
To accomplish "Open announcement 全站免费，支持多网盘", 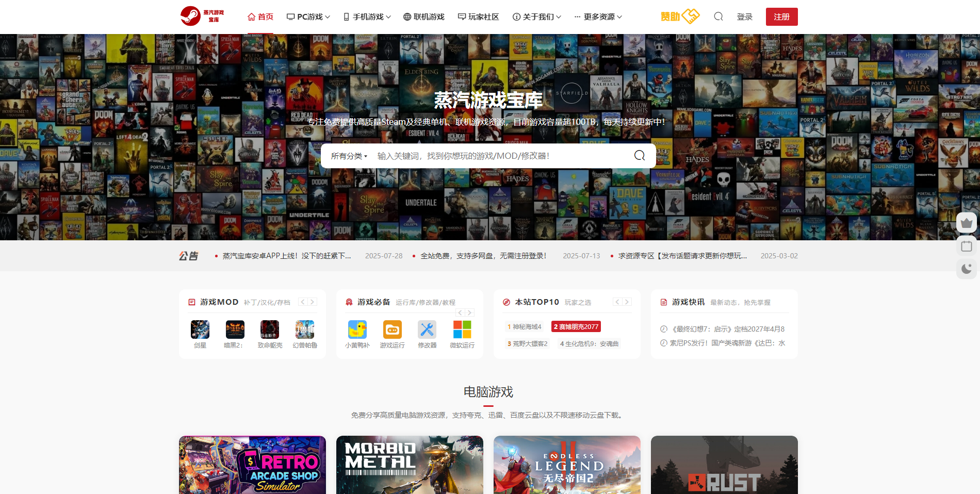I will click(483, 256).
